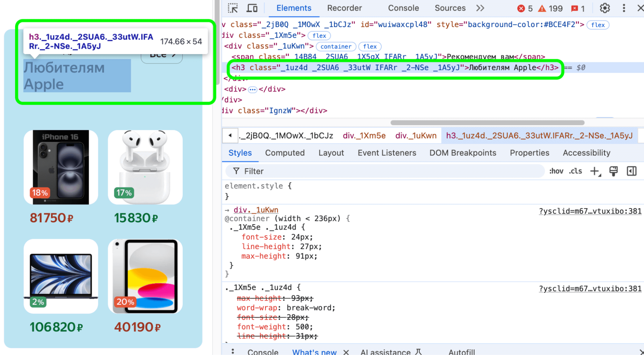Screen dimensions: 644x355
Task: Show more DevTools tabs chevron
Action: click(480, 8)
